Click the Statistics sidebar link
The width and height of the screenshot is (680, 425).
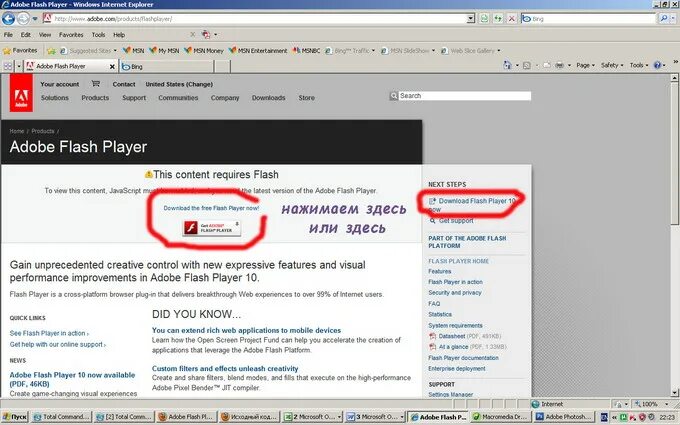(x=440, y=314)
